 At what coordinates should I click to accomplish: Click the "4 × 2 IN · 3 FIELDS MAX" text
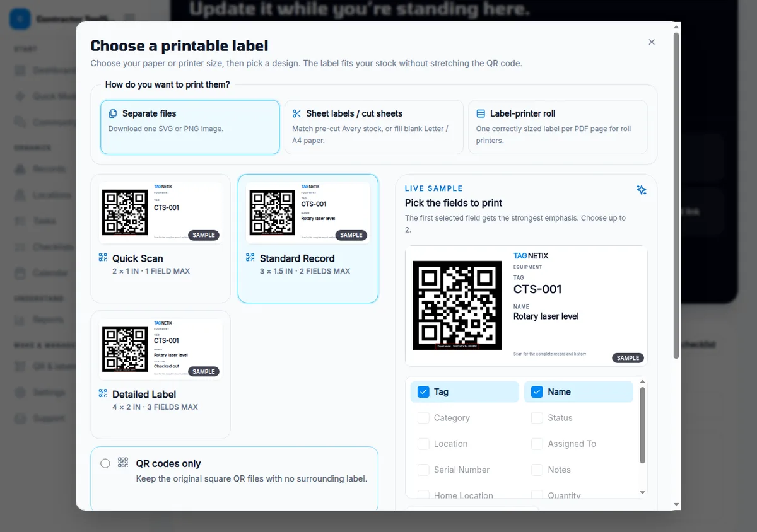(155, 407)
